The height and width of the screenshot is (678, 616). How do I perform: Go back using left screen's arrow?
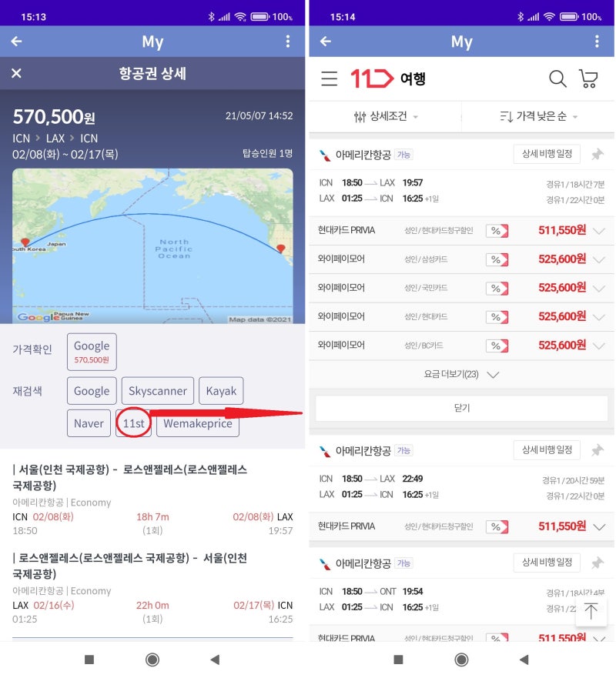[16, 41]
